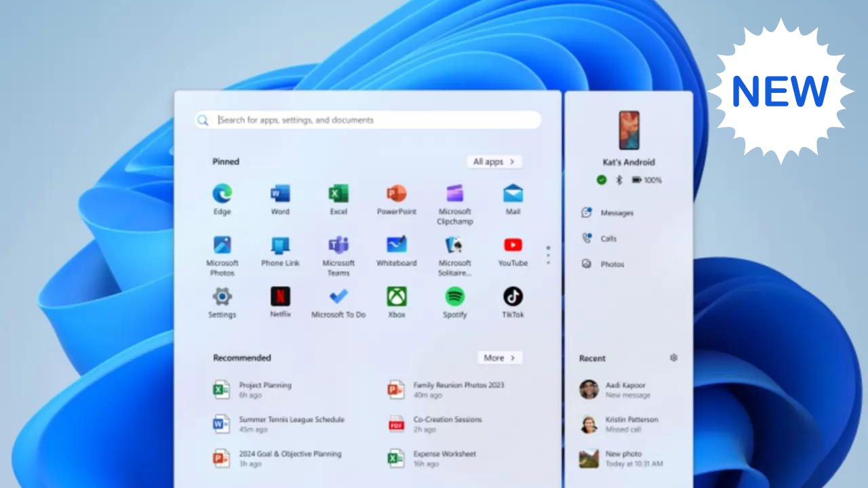
Task: Click the Kat's Android device name
Action: (629, 163)
